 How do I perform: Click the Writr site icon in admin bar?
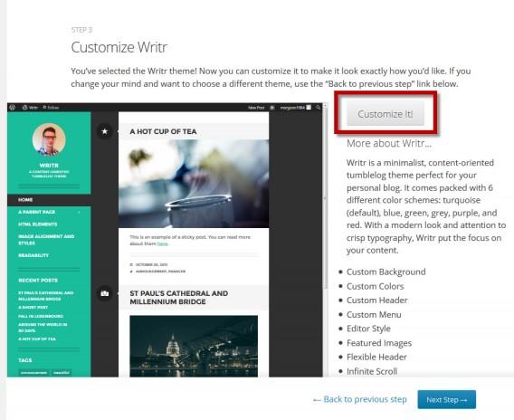click(x=24, y=107)
